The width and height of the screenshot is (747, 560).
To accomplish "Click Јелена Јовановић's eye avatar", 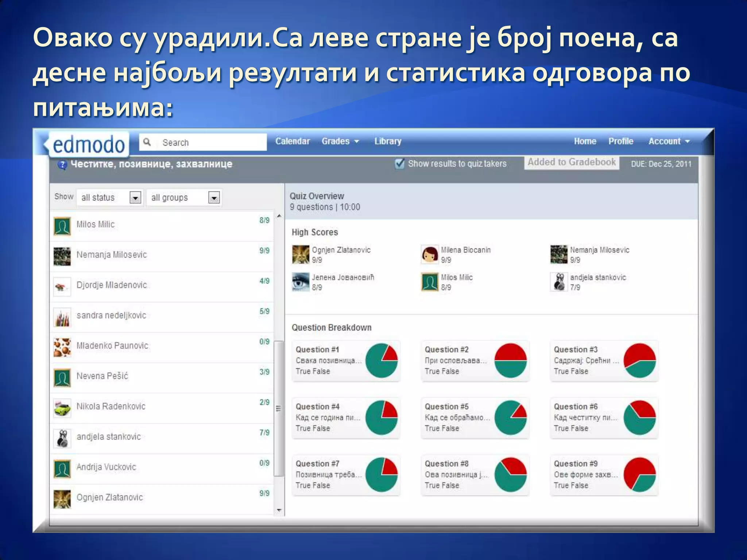I will coord(301,282).
